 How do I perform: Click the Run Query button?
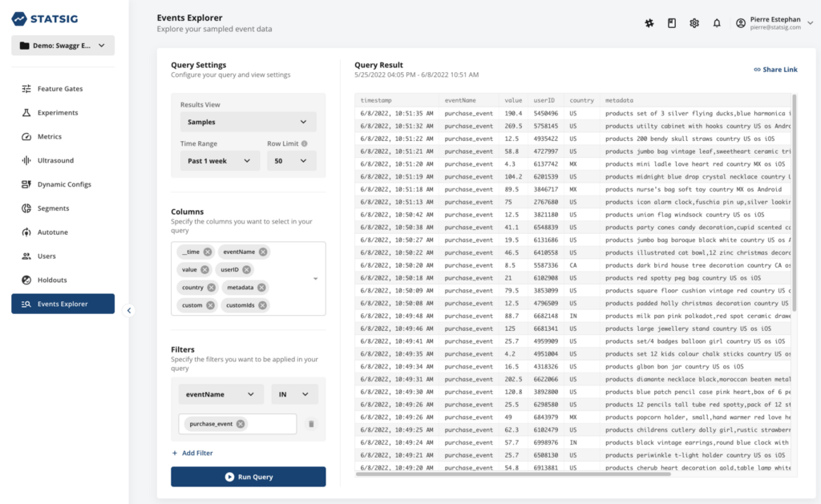tap(249, 477)
